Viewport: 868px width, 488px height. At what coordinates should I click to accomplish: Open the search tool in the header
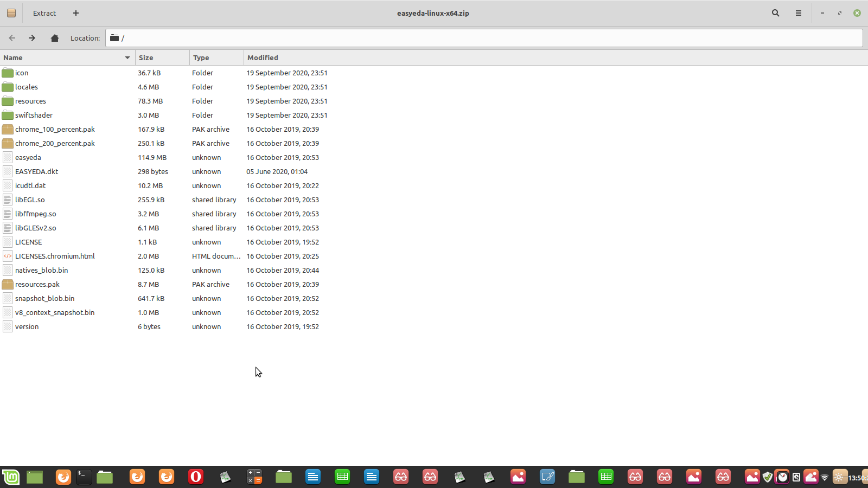(x=776, y=13)
